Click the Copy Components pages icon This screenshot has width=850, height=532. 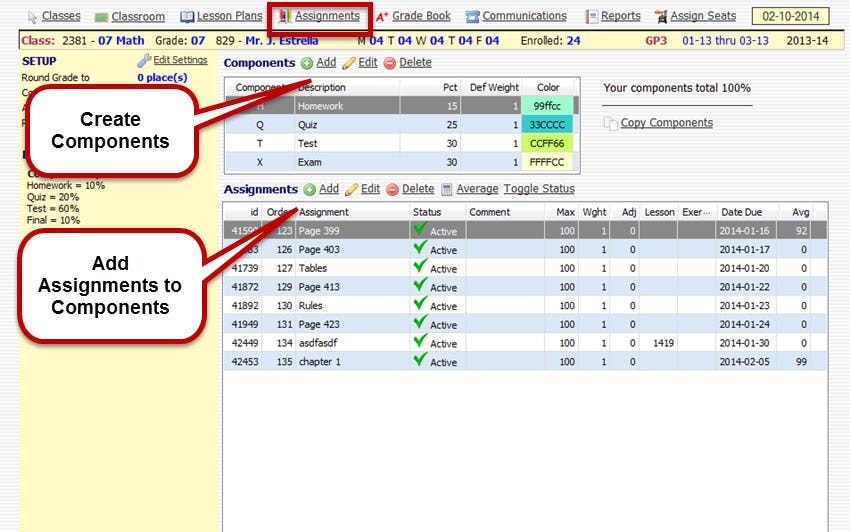coord(610,124)
